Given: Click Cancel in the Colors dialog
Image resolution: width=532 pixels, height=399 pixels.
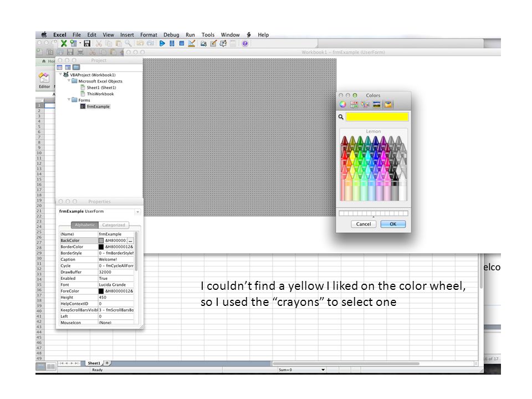Looking at the screenshot, I should (x=364, y=224).
